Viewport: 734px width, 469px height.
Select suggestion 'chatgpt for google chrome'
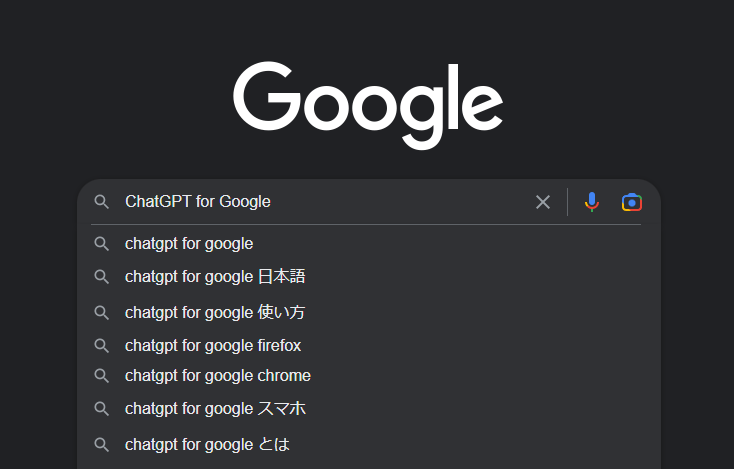pyautogui.click(x=369, y=375)
